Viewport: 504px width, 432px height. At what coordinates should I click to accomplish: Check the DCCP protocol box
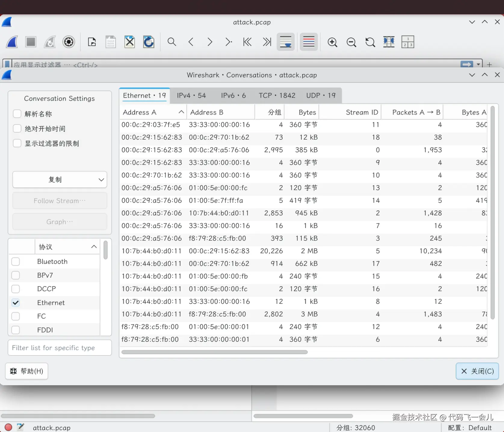pyautogui.click(x=16, y=289)
